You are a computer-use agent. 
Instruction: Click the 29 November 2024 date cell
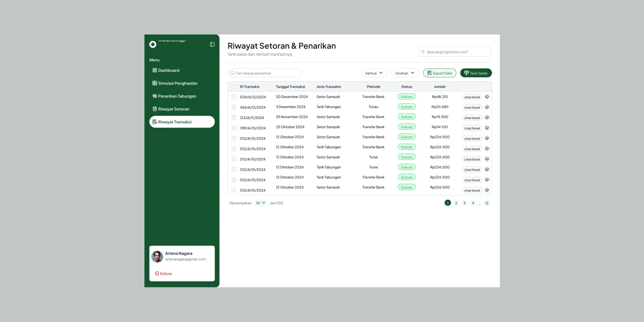292,117
